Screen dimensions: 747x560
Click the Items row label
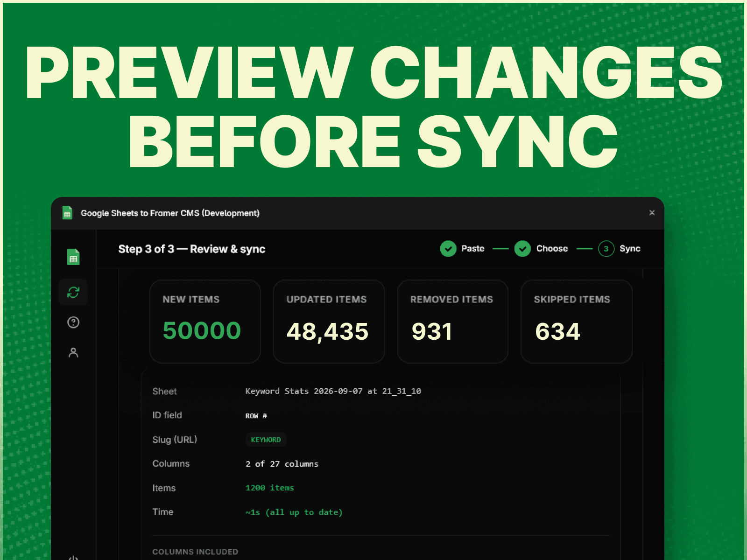coord(164,488)
